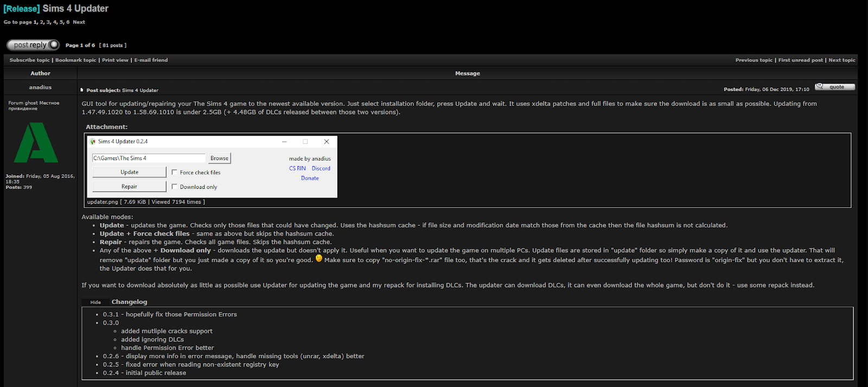Click the C:\Games\The Sims 4 path field

(x=149, y=158)
